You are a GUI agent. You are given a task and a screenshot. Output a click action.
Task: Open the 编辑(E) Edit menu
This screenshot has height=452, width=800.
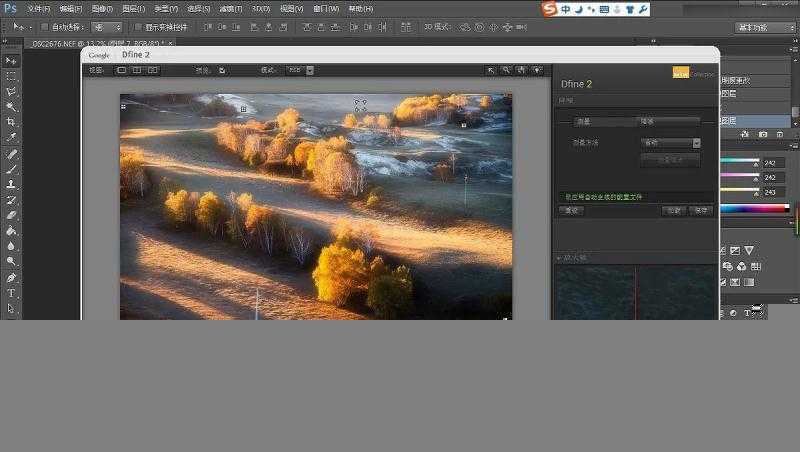(x=70, y=9)
